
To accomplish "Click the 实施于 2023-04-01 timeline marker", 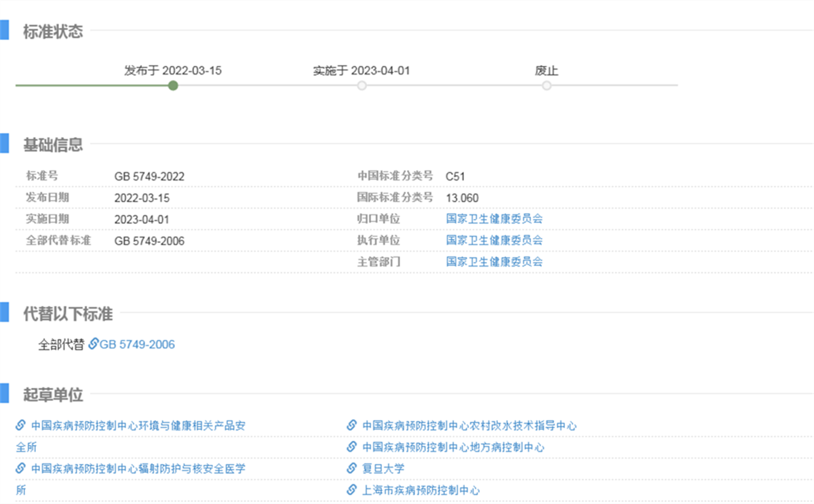I will point(362,85).
